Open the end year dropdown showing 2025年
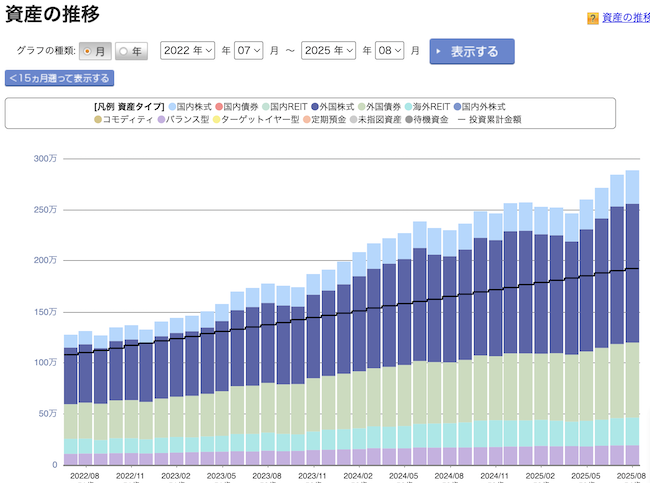 [329, 50]
